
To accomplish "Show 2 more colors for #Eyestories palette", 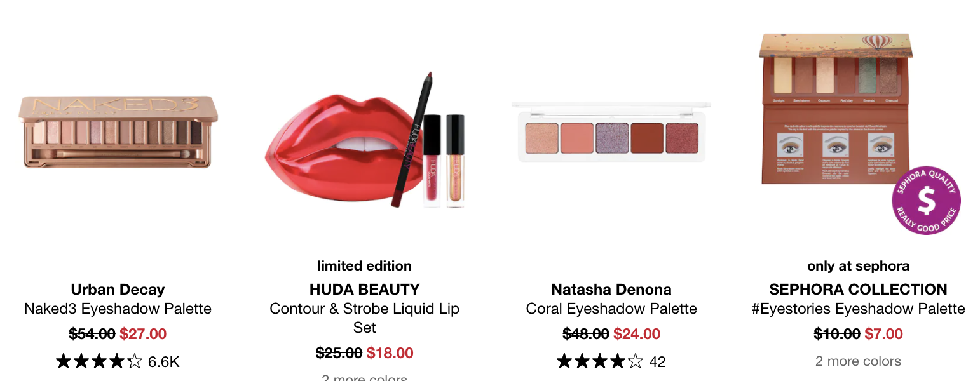I will click(858, 361).
